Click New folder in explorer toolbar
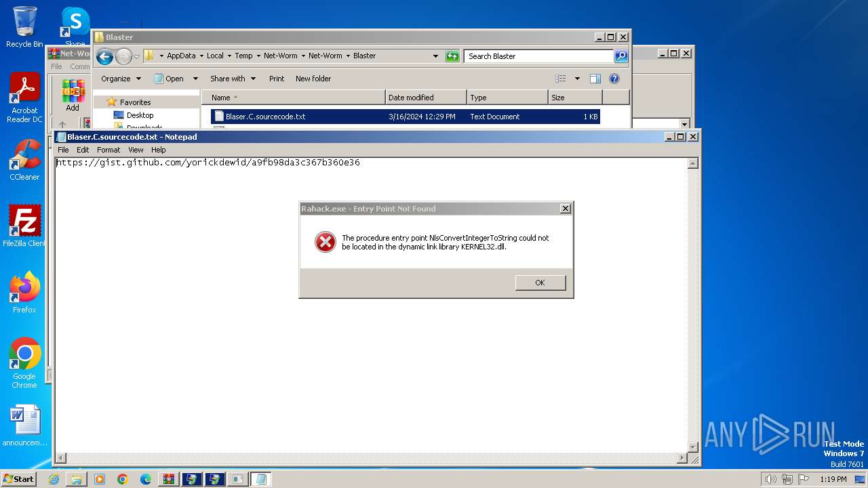The image size is (868, 488). tap(313, 79)
